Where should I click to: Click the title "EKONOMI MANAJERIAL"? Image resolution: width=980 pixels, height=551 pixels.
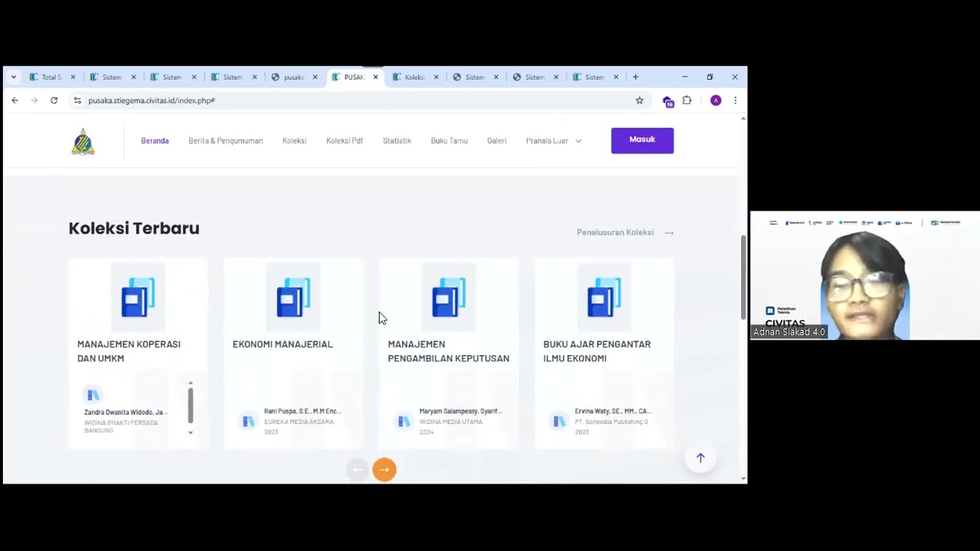pos(283,344)
